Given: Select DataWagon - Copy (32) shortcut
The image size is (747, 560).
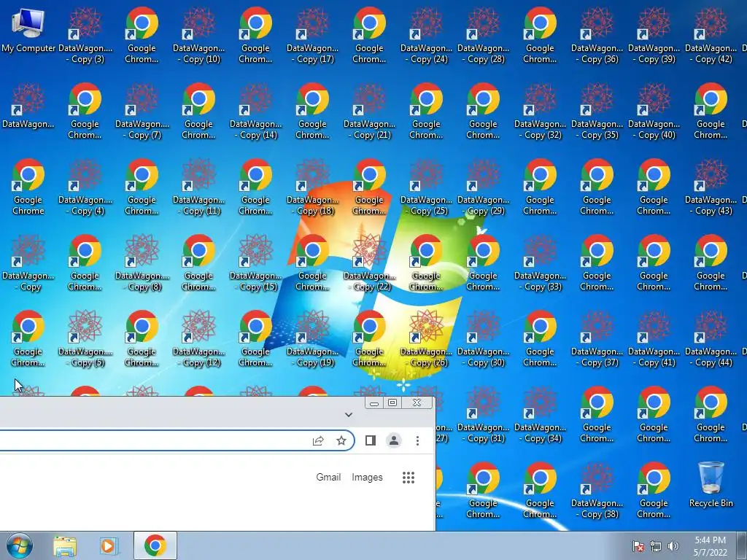Looking at the screenshot, I should (540, 112).
